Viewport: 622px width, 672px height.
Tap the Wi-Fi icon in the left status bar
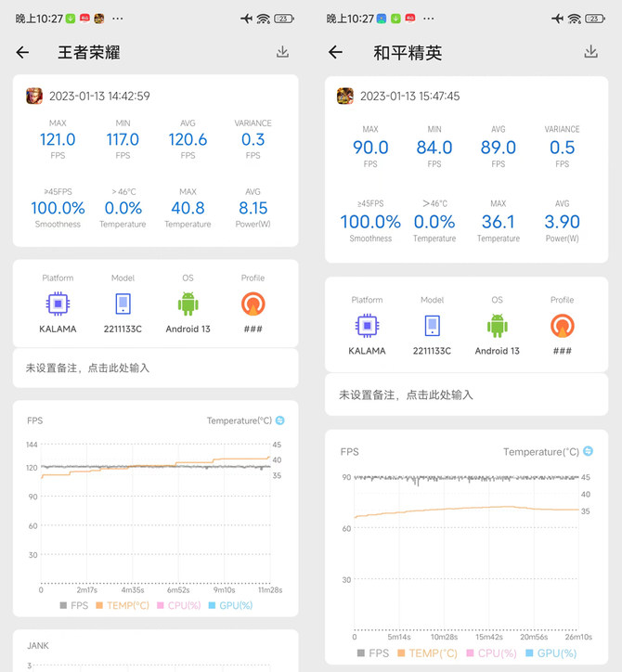pyautogui.click(x=264, y=19)
